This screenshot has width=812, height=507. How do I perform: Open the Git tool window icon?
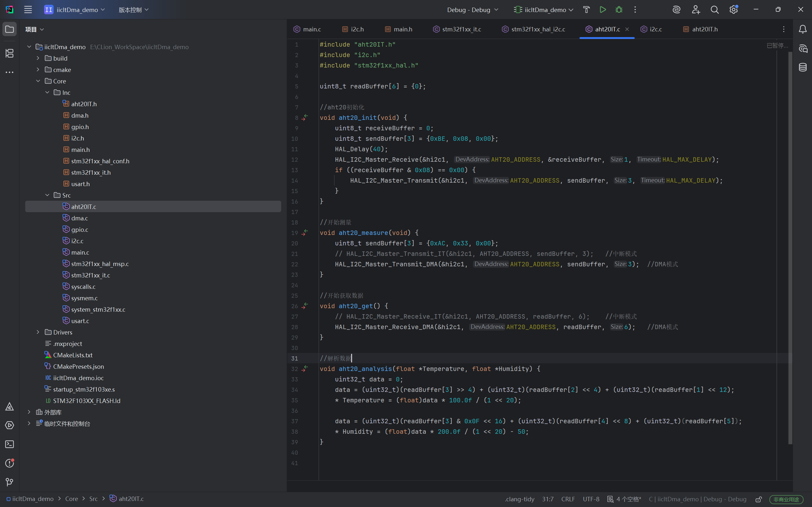click(10, 482)
